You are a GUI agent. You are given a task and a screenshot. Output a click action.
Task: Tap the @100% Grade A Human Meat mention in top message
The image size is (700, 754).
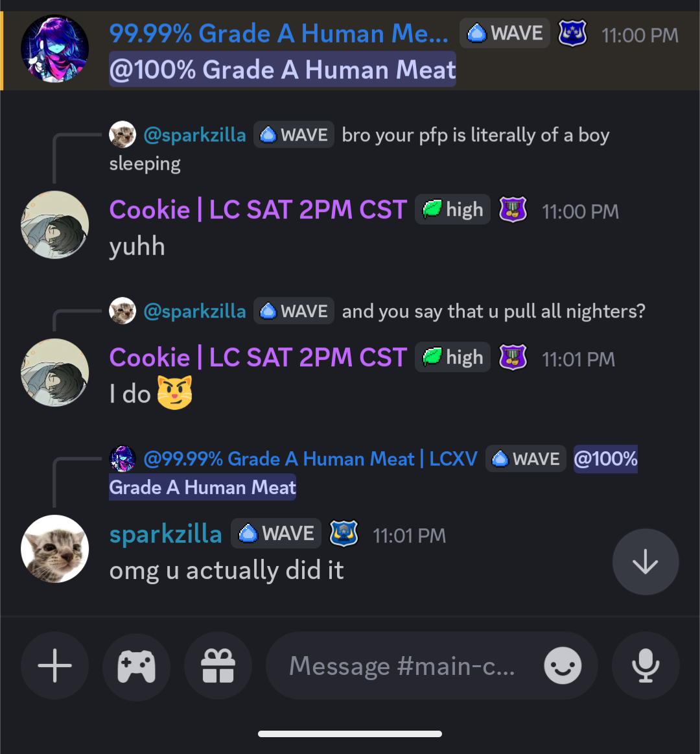(282, 69)
